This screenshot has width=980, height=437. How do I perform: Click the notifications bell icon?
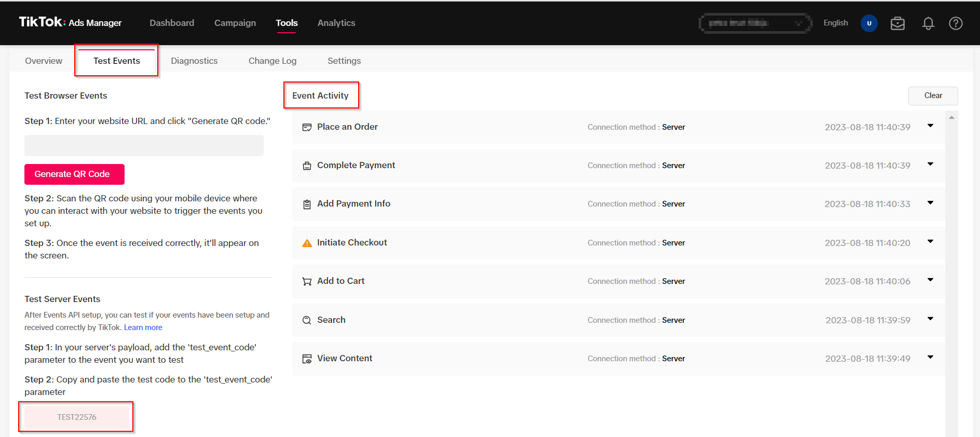tap(928, 23)
